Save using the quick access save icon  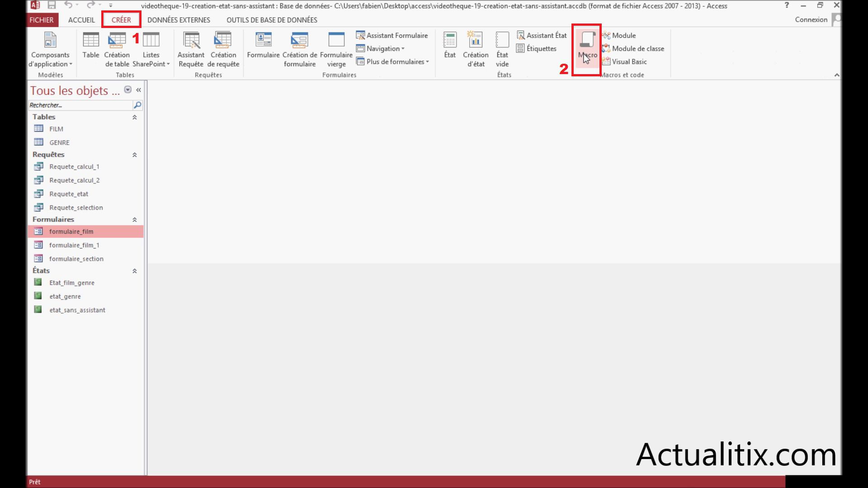(x=52, y=5)
